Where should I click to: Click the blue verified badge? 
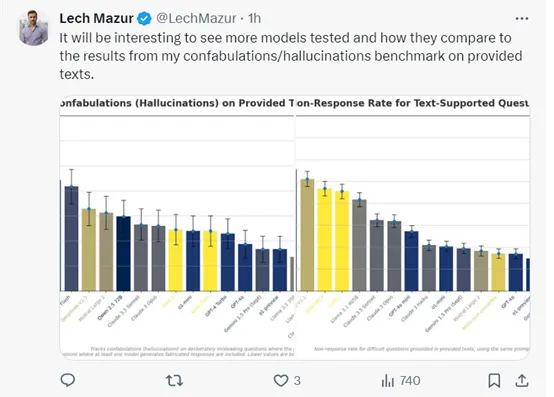(144, 18)
